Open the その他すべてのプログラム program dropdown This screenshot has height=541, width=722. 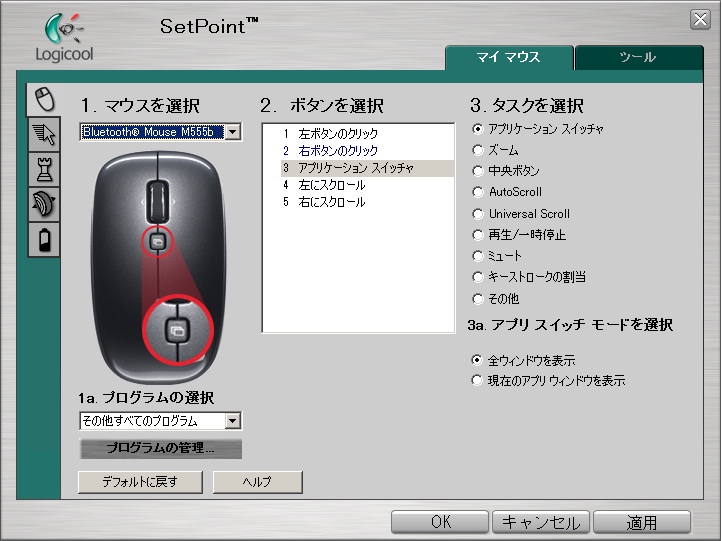pos(160,421)
